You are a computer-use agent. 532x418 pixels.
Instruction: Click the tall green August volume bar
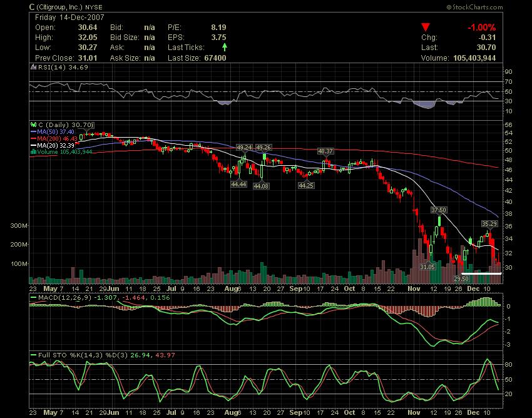(262, 273)
